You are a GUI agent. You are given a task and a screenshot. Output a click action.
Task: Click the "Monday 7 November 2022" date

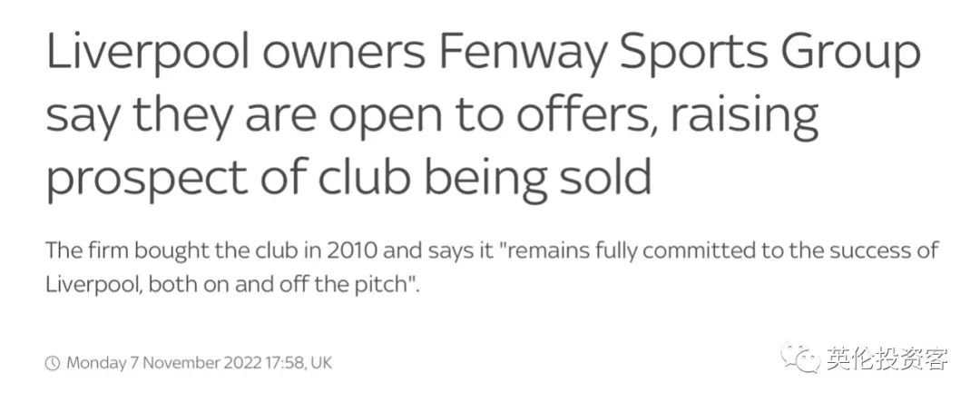click(x=163, y=363)
